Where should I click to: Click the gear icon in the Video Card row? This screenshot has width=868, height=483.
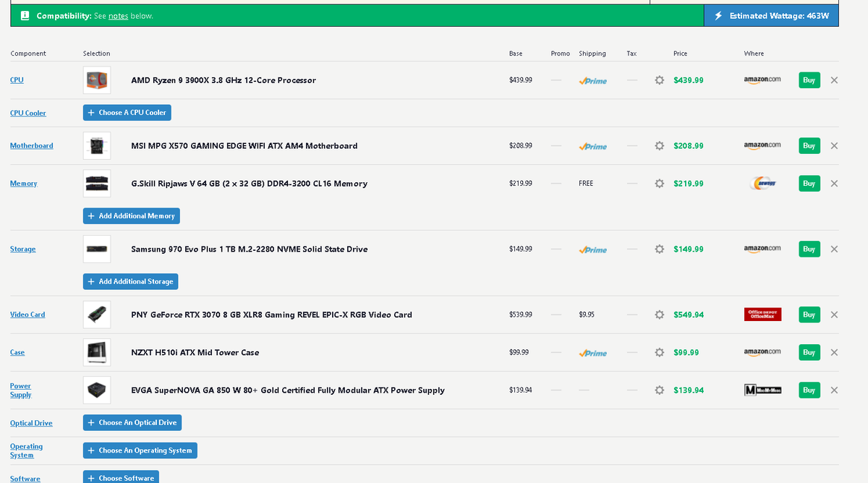click(x=659, y=315)
